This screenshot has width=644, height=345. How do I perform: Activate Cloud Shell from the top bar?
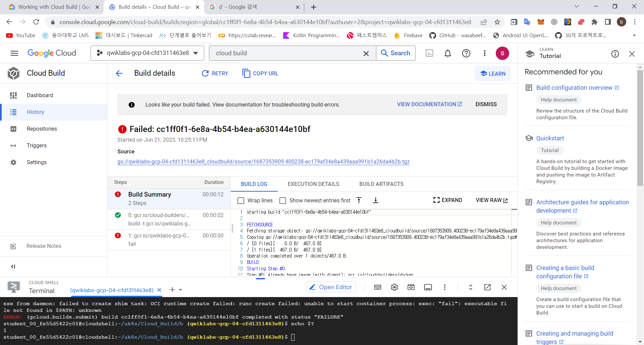point(429,53)
